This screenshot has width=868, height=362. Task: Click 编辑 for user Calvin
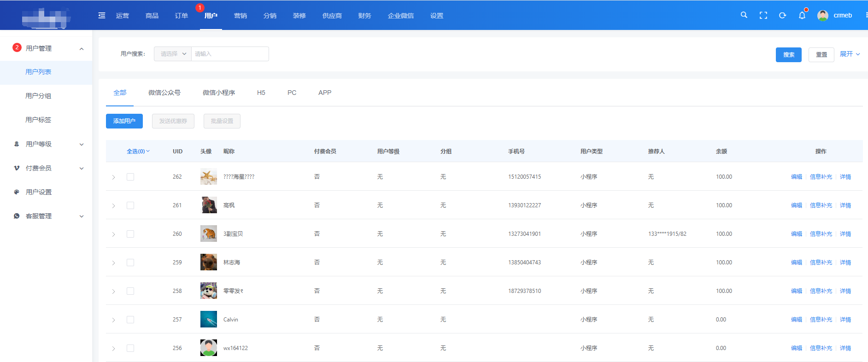click(x=797, y=320)
